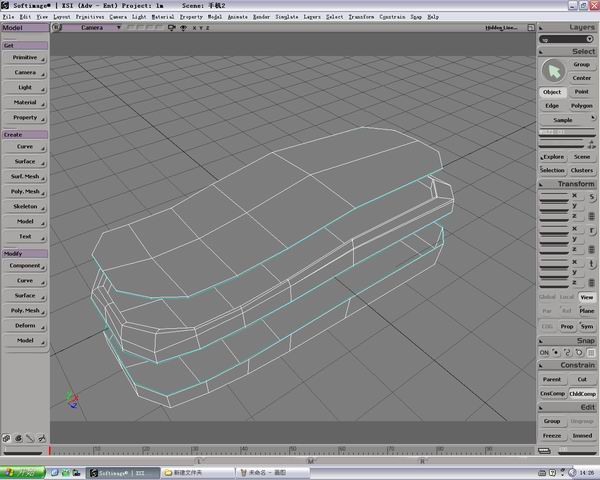Screen dimensions: 600x480
Task: Click the first toolbar switcher icon at bottom left
Action: tap(6, 438)
